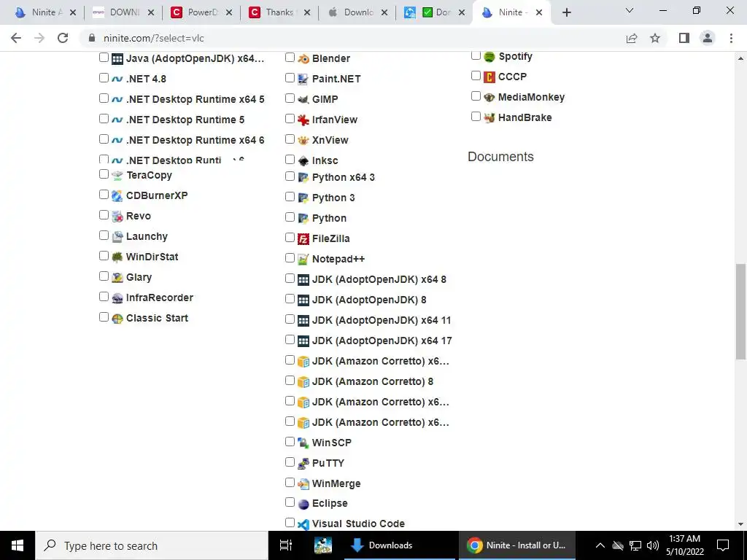Click the volume speaker tray icon
The height and width of the screenshot is (560, 747).
point(653,545)
